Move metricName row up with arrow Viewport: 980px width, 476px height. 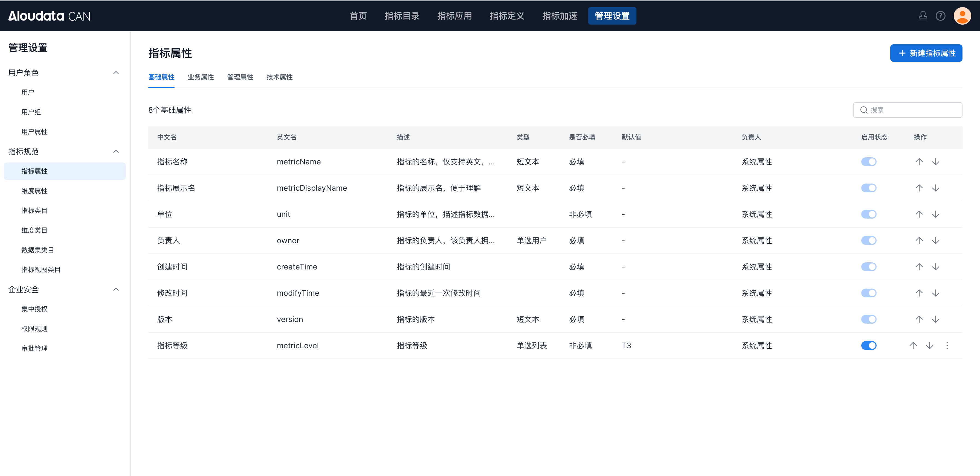(919, 162)
